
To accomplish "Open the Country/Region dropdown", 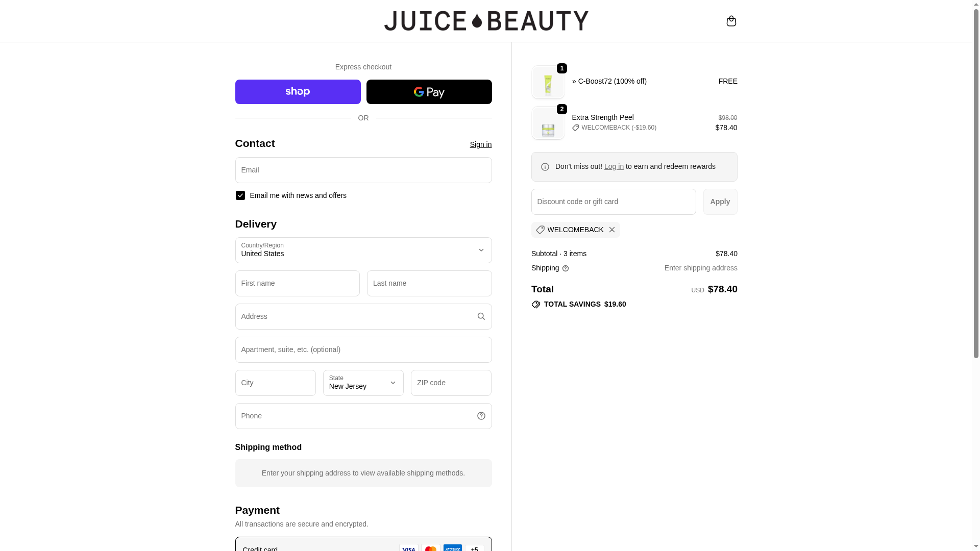I will click(363, 250).
